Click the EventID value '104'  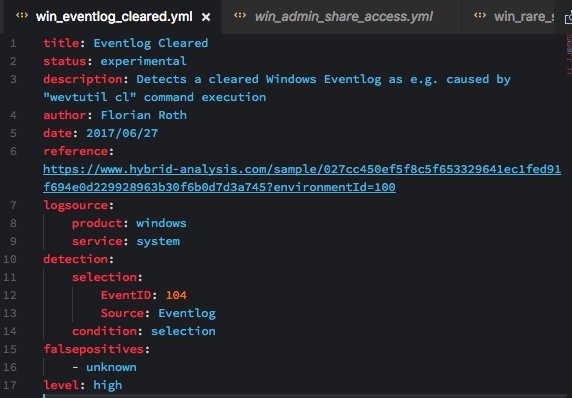176,295
